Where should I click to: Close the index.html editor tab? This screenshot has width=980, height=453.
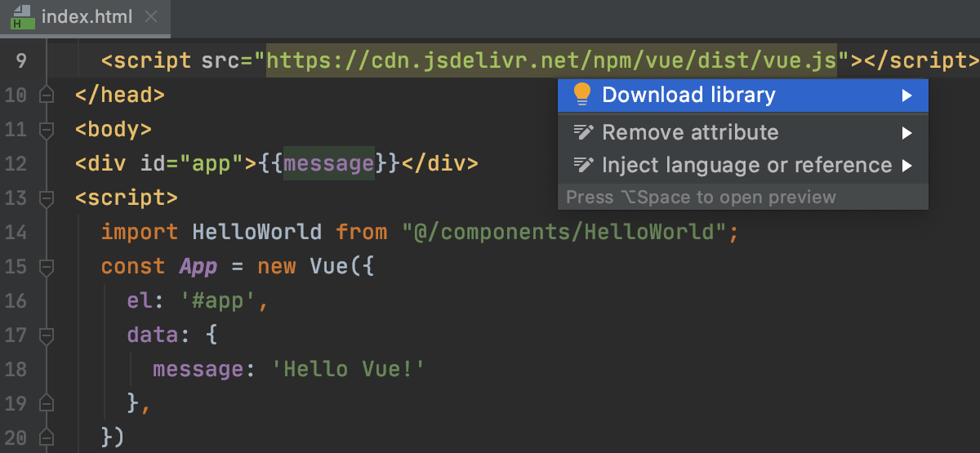point(151,16)
